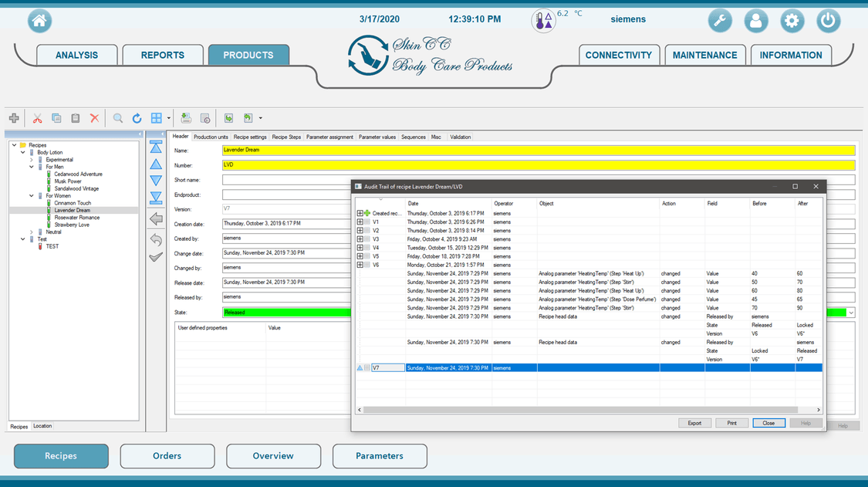The height and width of the screenshot is (487, 868).
Task: Click the Date column header
Action: pyautogui.click(x=448, y=203)
